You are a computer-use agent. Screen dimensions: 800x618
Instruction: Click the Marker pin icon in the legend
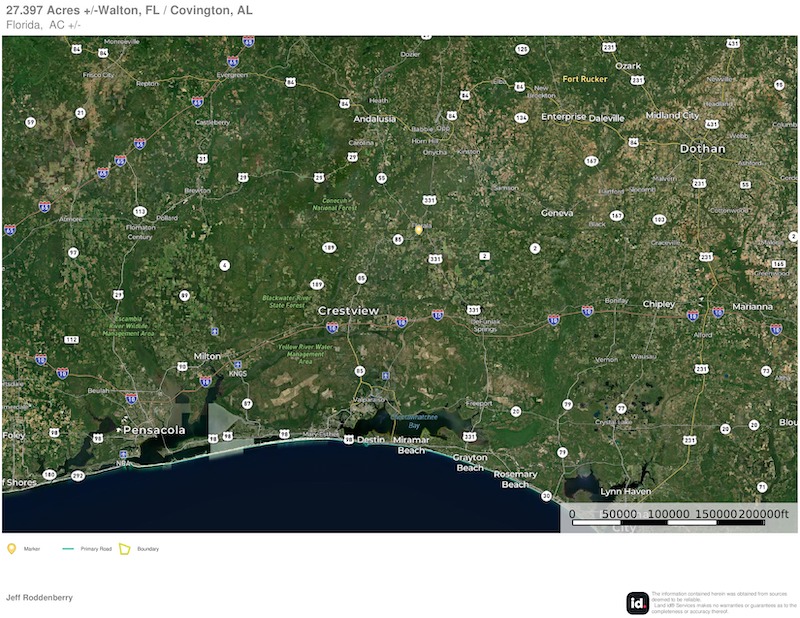12,548
